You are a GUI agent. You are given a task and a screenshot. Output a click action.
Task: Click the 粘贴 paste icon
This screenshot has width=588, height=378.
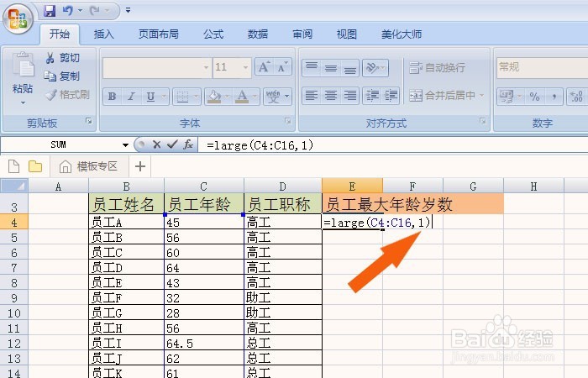pos(23,64)
